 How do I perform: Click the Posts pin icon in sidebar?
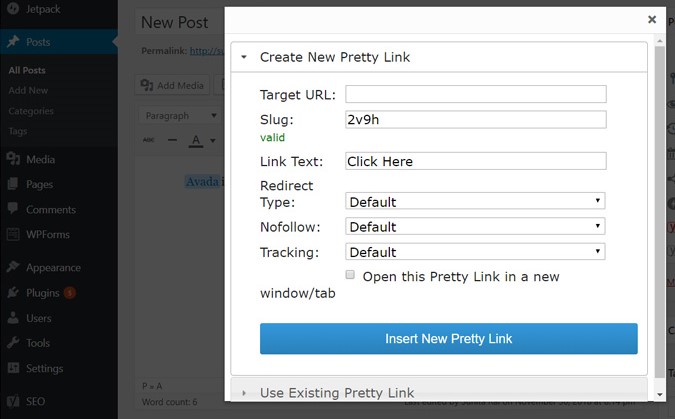pos(12,42)
